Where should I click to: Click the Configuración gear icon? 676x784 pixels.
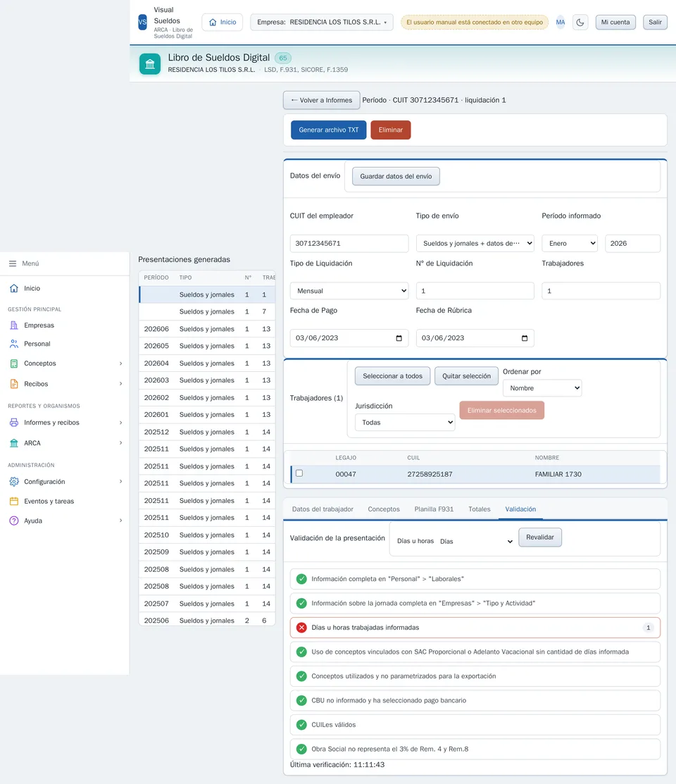click(14, 482)
